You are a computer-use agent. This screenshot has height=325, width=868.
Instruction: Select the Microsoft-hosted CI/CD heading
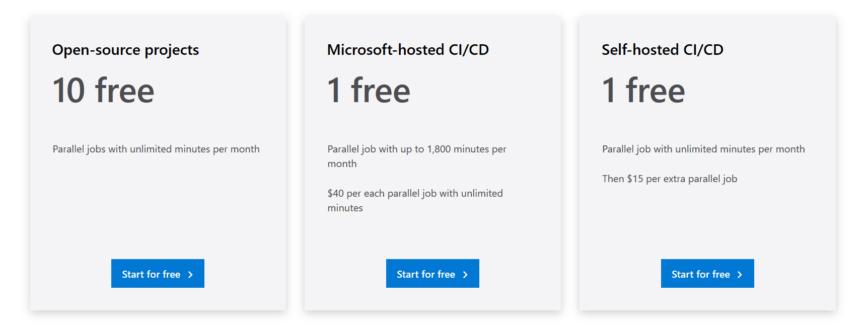click(x=408, y=50)
